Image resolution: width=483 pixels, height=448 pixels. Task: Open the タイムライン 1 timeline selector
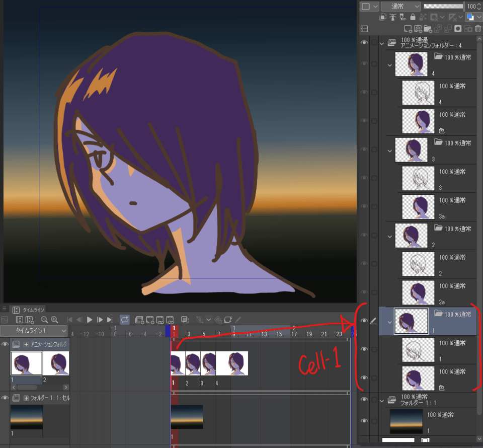click(x=35, y=331)
